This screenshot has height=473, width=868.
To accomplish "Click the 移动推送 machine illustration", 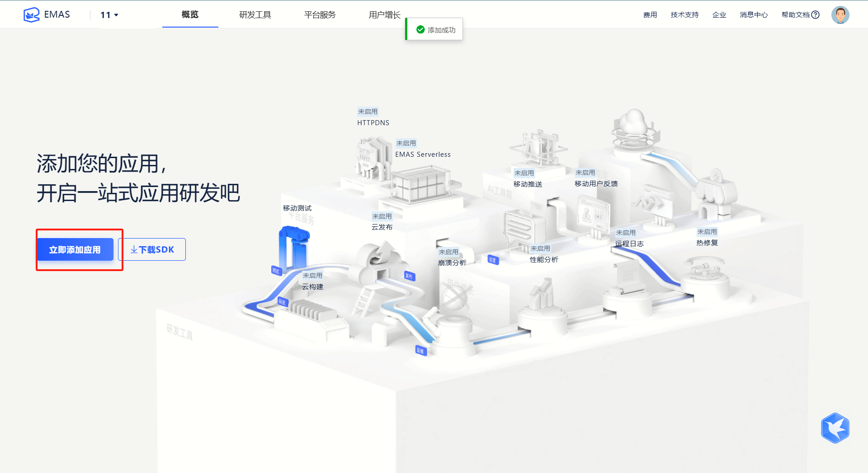I will 538,148.
